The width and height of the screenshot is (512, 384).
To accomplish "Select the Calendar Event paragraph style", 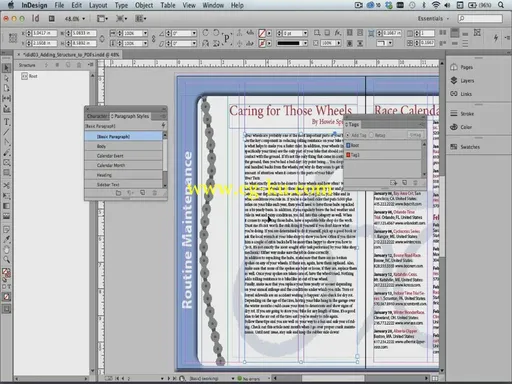I will (x=124, y=156).
